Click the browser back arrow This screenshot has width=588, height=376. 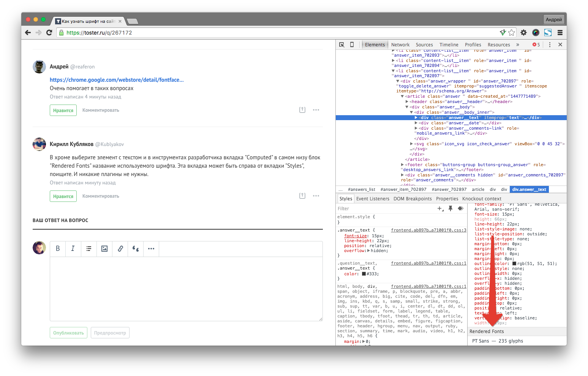coord(28,33)
